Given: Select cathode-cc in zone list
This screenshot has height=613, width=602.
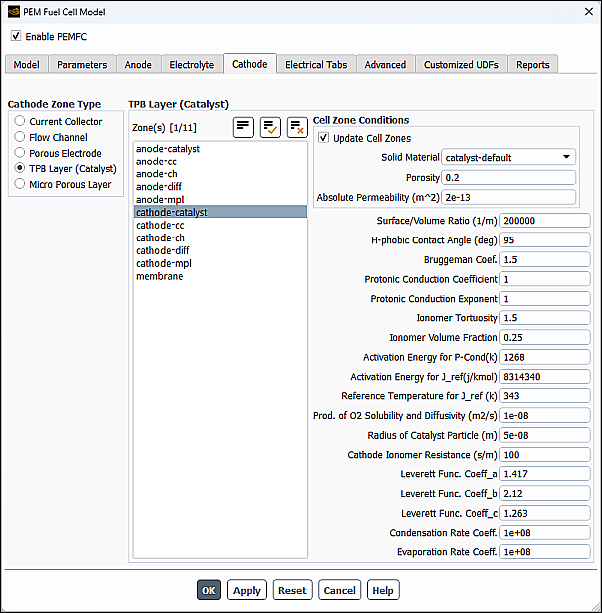Looking at the screenshot, I should 220,225.
